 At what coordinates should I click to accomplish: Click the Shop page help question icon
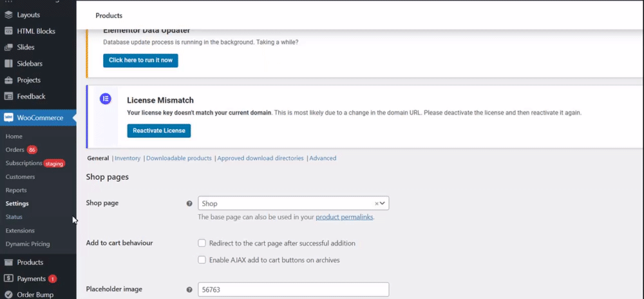[189, 203]
